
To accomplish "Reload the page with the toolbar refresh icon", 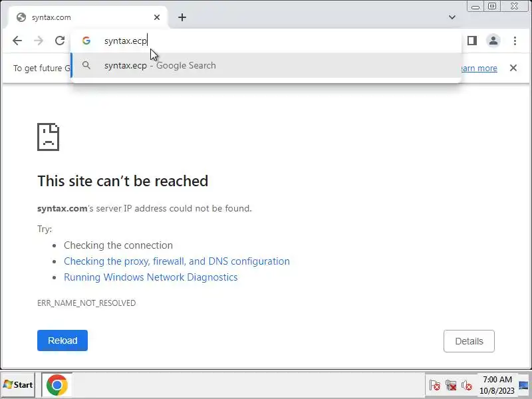I will [60, 41].
